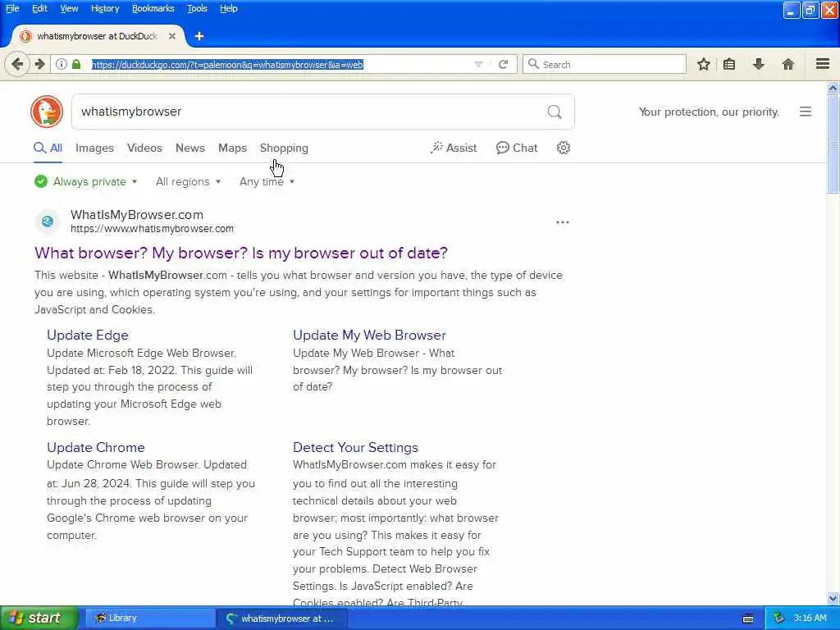Open the History menu
This screenshot has width=840, height=630.
(x=105, y=8)
